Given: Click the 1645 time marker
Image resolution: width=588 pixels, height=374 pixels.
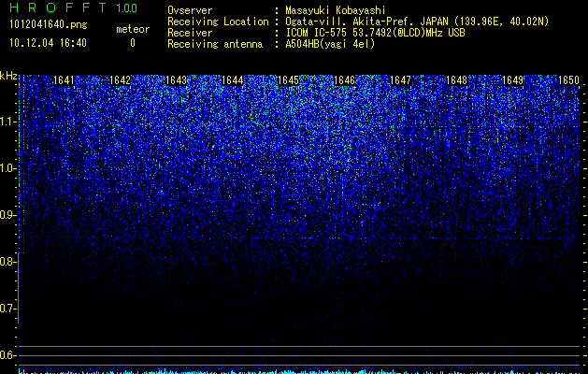Looking at the screenshot, I should click(288, 80).
